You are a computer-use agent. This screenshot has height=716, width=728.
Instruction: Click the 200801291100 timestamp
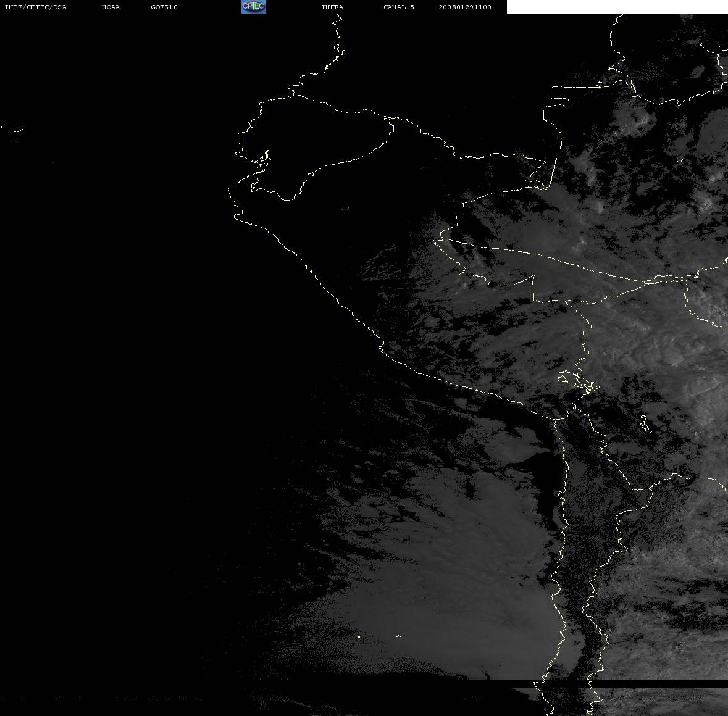[x=465, y=7]
